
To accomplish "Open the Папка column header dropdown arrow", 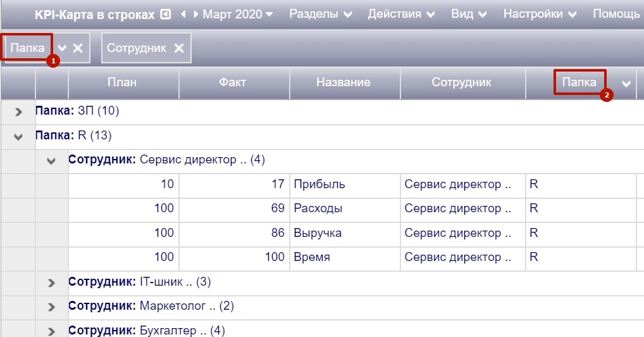I will [626, 84].
